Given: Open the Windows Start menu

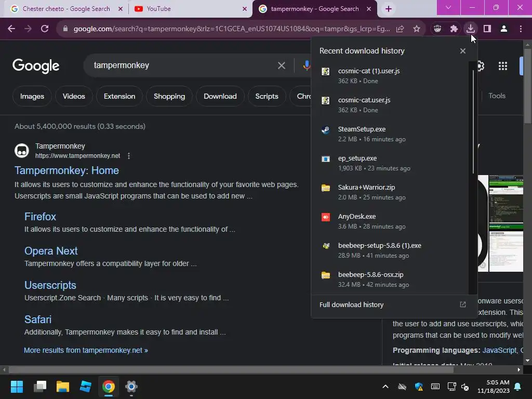Looking at the screenshot, I should (17, 387).
